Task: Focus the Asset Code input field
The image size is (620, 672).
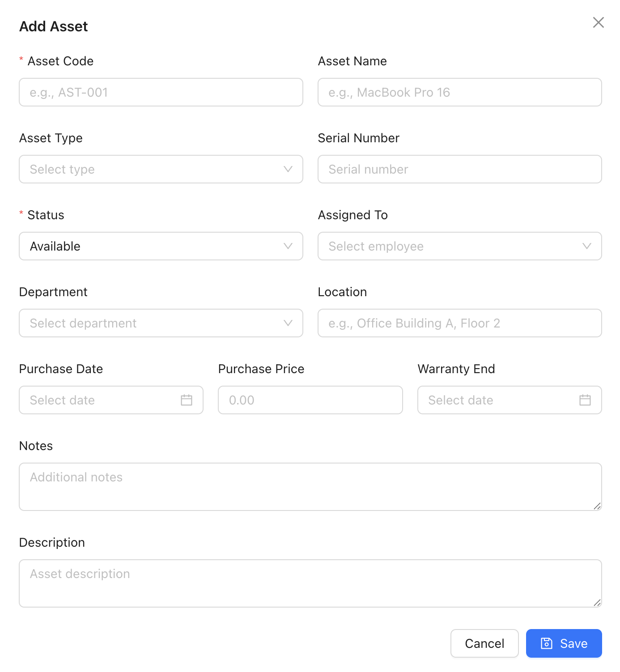Action: [x=161, y=92]
